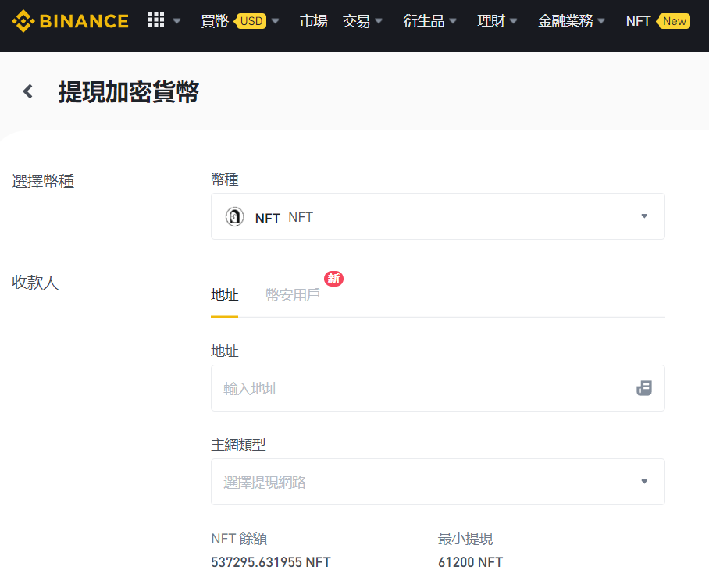Click the USD currency badge

[251, 21]
